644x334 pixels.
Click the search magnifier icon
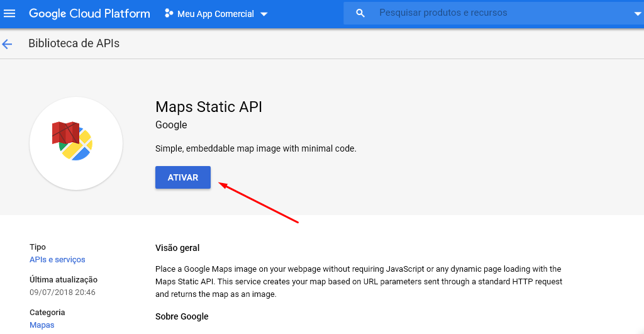360,13
